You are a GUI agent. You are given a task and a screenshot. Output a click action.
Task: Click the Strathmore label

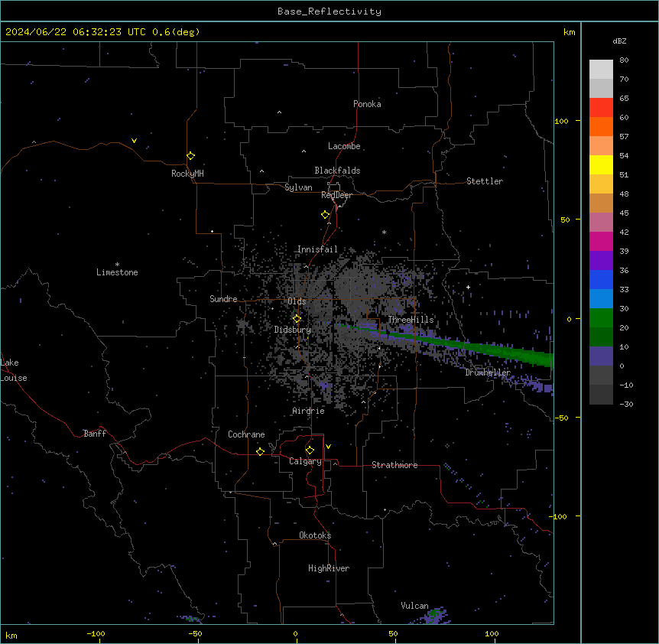[x=394, y=465]
